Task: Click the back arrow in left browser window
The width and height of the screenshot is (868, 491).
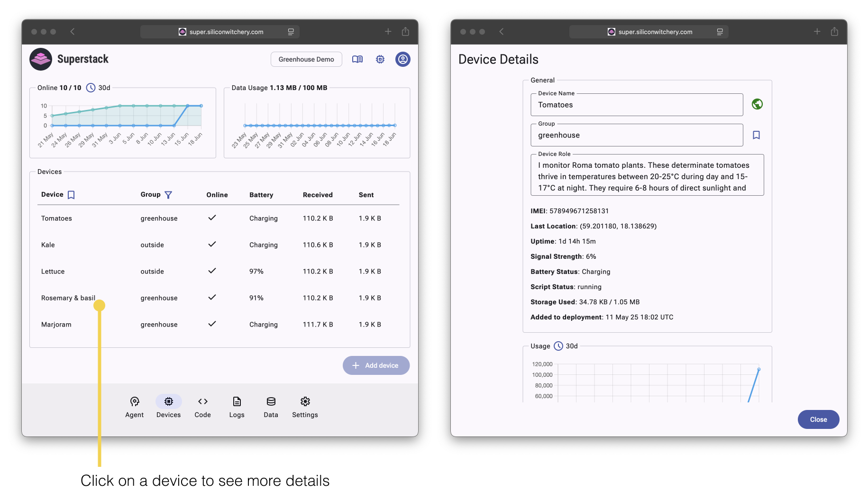Action: tap(73, 32)
